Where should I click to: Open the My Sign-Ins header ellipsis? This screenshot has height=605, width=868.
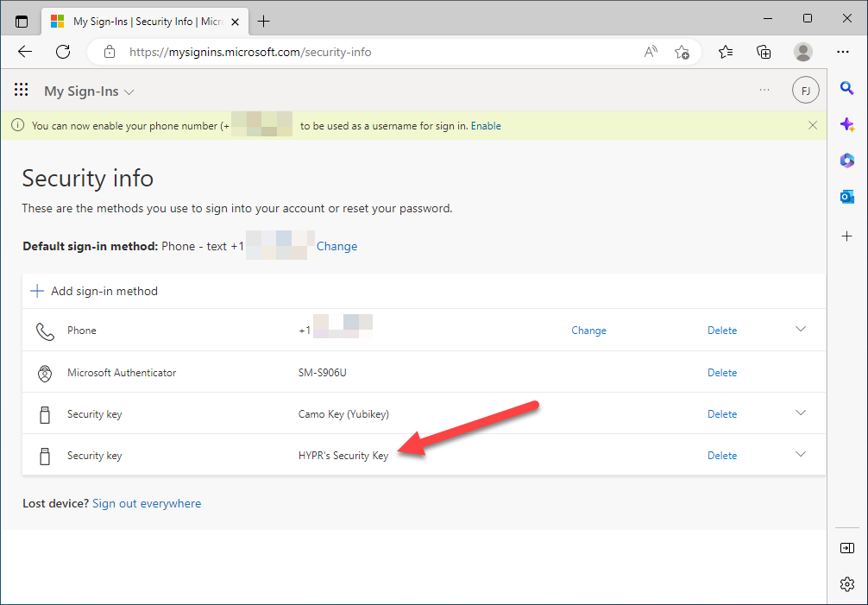pos(764,90)
